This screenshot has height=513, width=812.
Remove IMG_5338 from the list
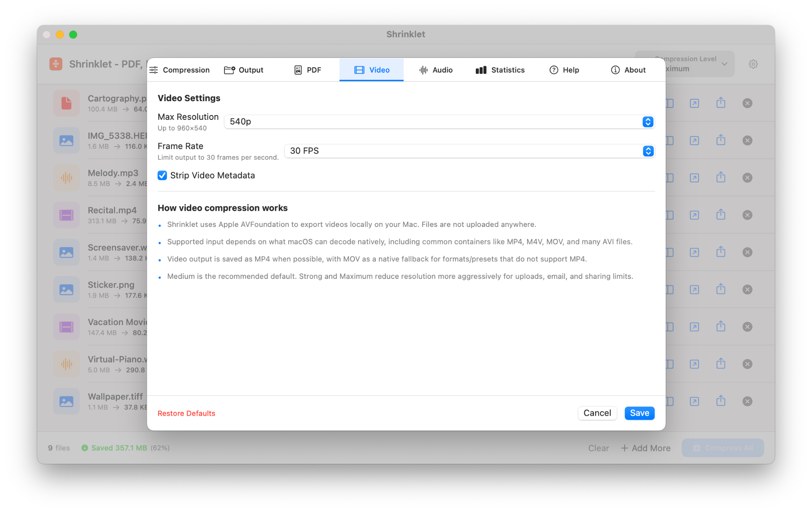click(747, 141)
